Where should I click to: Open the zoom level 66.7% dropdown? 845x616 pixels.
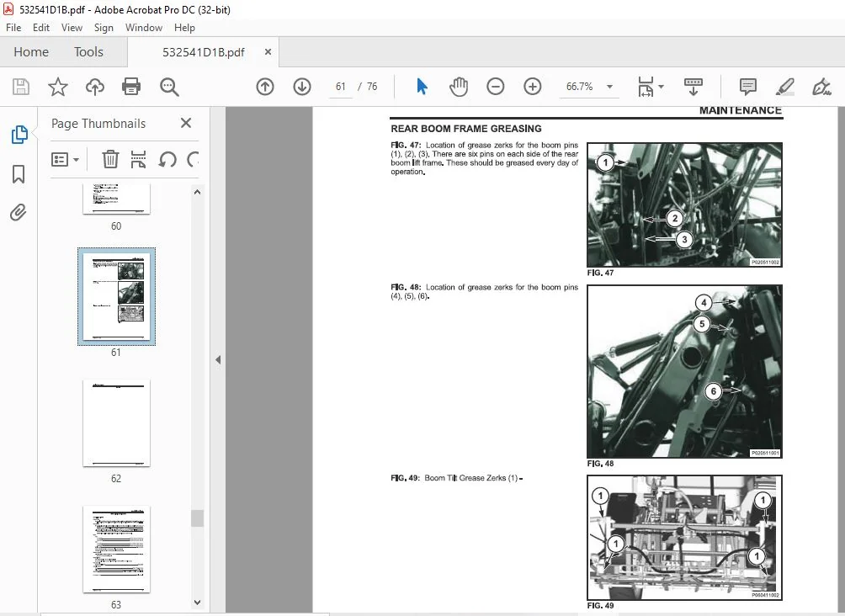(609, 87)
